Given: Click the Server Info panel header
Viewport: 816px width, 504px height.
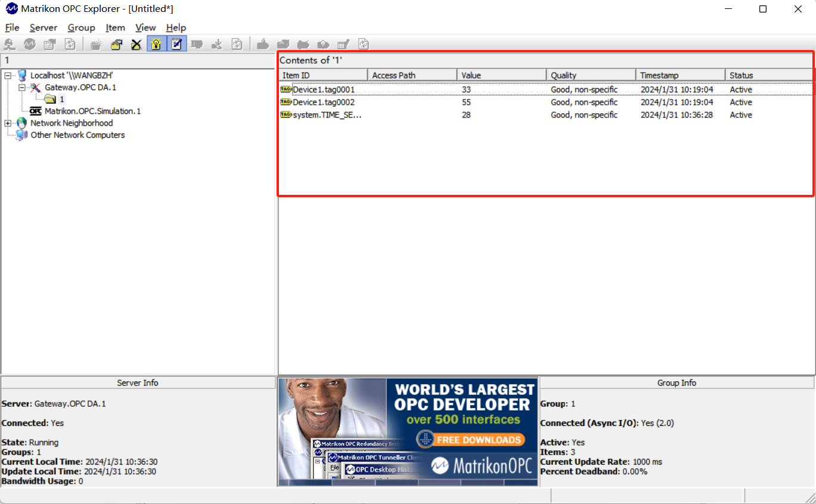Looking at the screenshot, I should (x=138, y=382).
